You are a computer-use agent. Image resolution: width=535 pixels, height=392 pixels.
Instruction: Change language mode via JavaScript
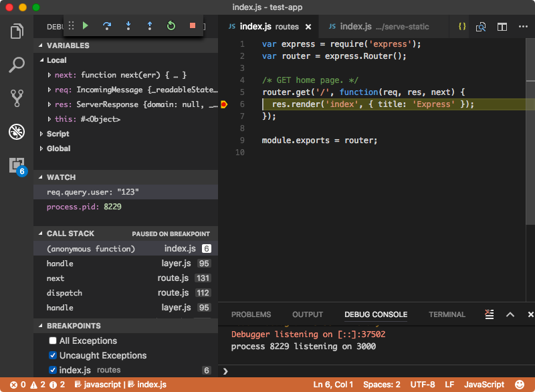coord(484,385)
